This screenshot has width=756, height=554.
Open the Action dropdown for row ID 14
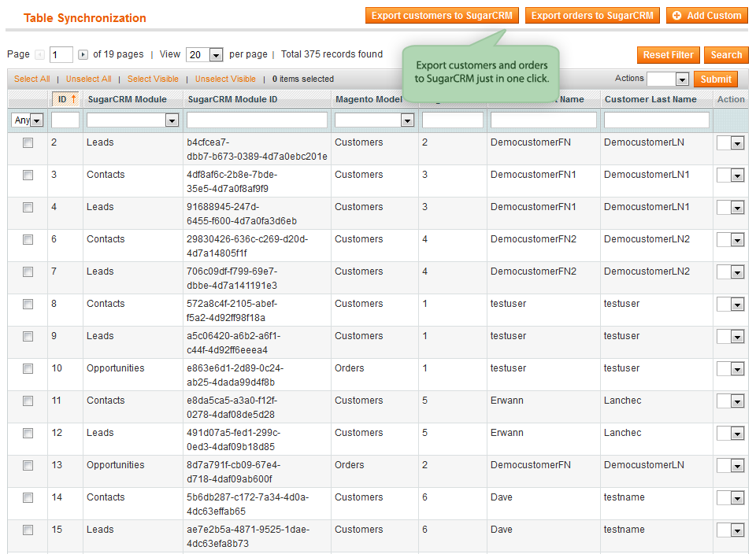click(x=731, y=498)
